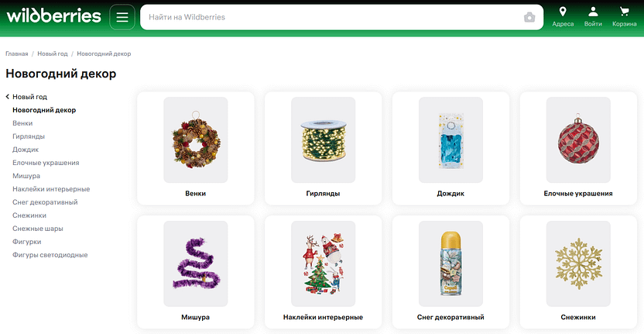The height and width of the screenshot is (334, 644).
Task: Open the golden Снежинки snowflake card
Action: [578, 272]
